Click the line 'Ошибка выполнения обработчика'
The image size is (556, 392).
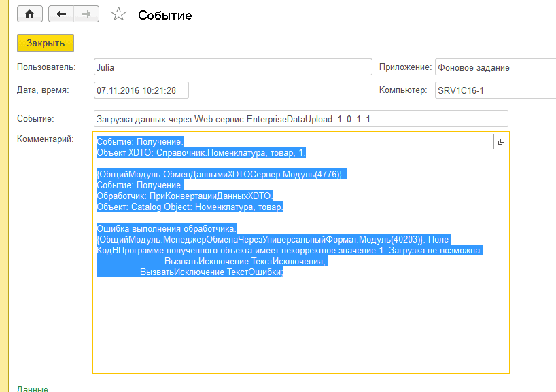coord(167,228)
